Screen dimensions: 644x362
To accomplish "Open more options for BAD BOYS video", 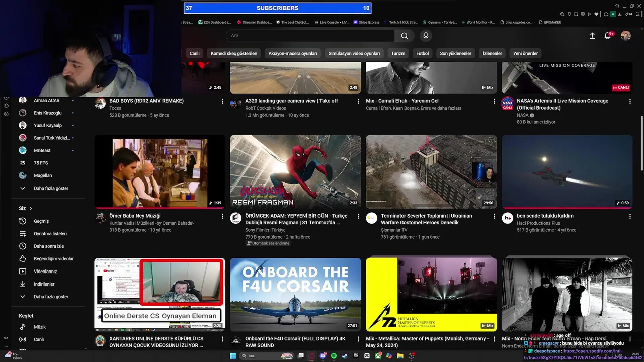I will tap(222, 101).
